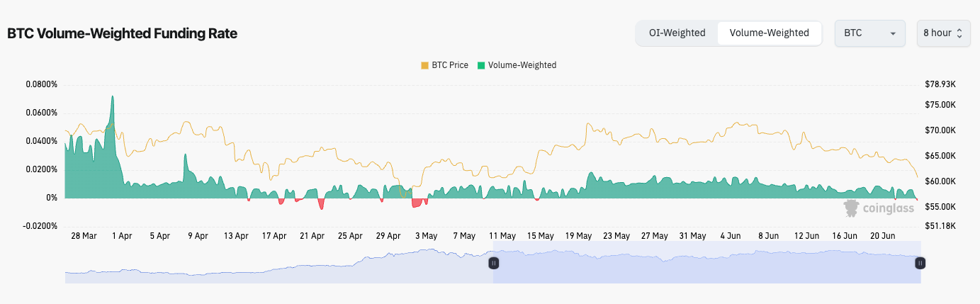The image size is (980, 304).
Task: Click the left range slider handle
Action: 494,263
